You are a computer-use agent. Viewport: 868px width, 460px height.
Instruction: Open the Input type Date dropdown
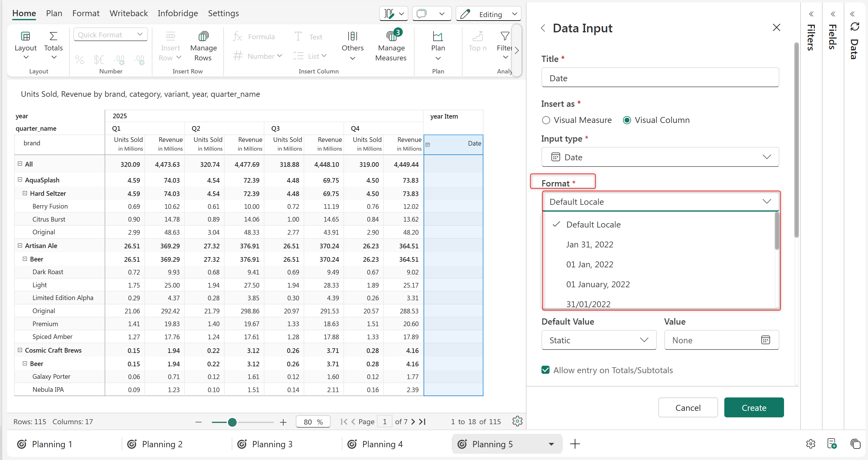[x=660, y=157]
